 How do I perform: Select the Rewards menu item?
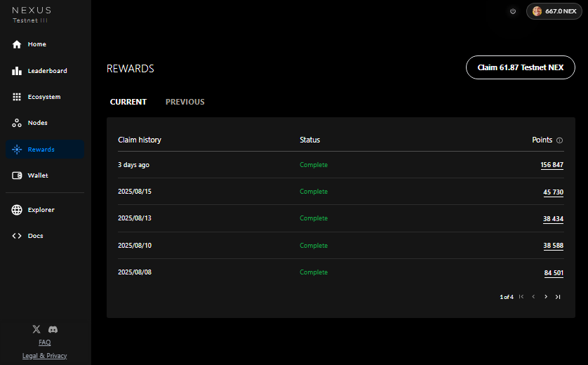pos(45,150)
